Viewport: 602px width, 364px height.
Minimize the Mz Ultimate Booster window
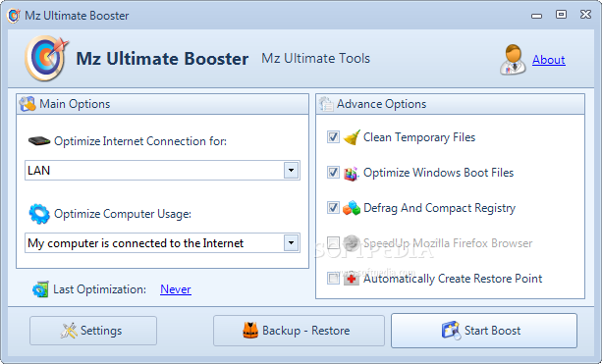[537, 16]
